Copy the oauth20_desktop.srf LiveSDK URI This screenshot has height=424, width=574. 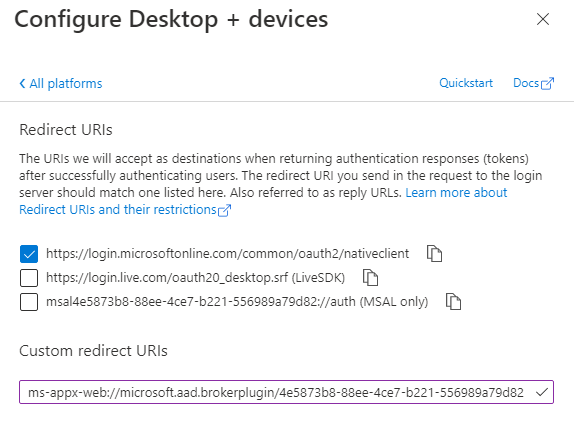tap(370, 278)
